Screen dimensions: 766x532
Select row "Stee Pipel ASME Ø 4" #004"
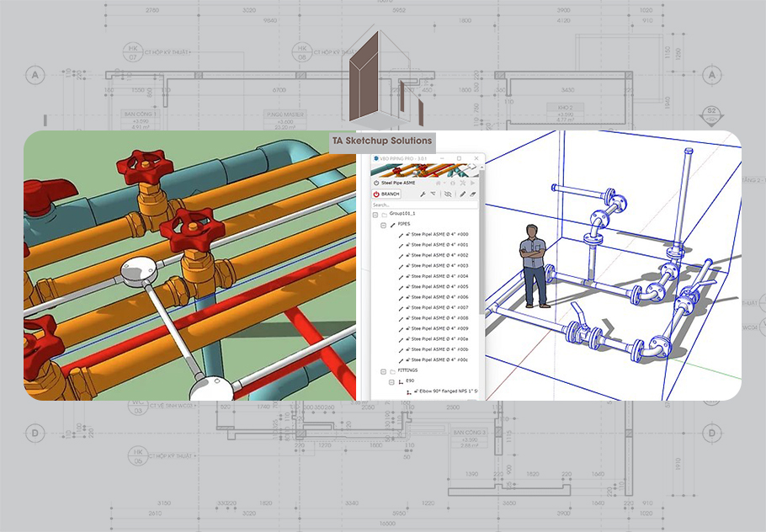coord(439,276)
